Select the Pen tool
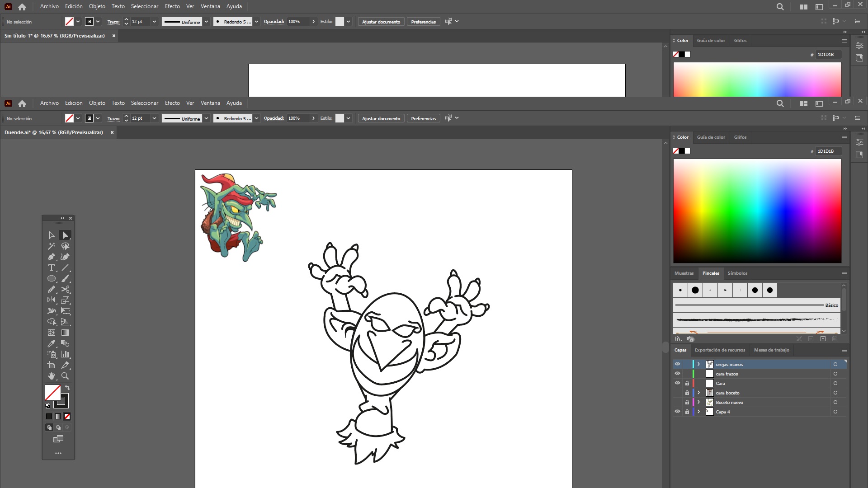 (x=52, y=257)
